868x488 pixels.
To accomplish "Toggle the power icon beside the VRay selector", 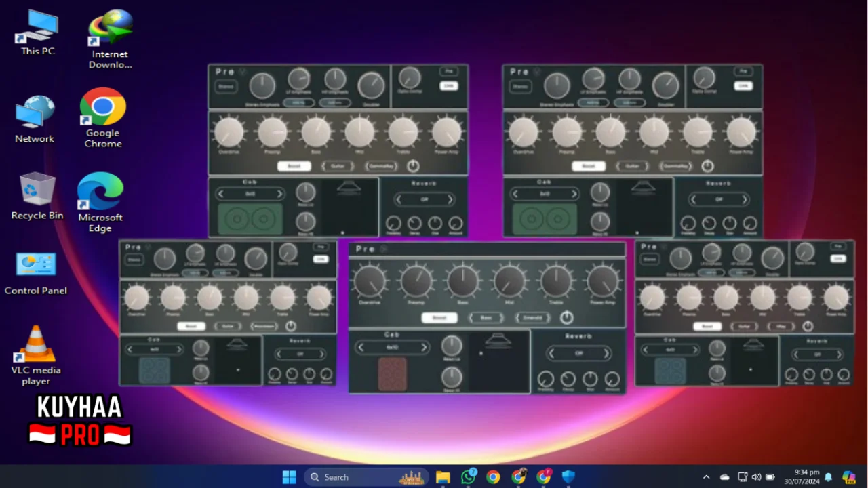I will (x=808, y=326).
